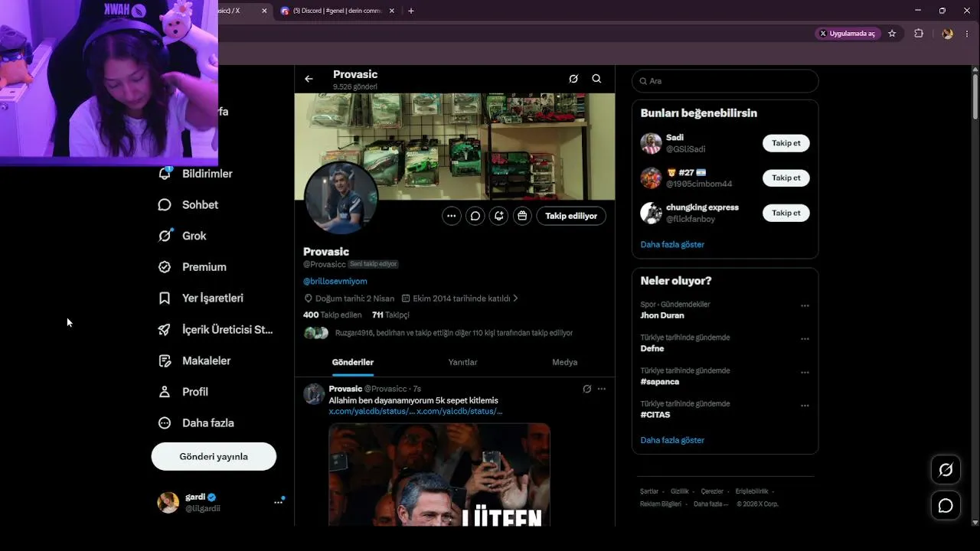Expand footer Daha fazla links
980x551 pixels.
click(711, 504)
